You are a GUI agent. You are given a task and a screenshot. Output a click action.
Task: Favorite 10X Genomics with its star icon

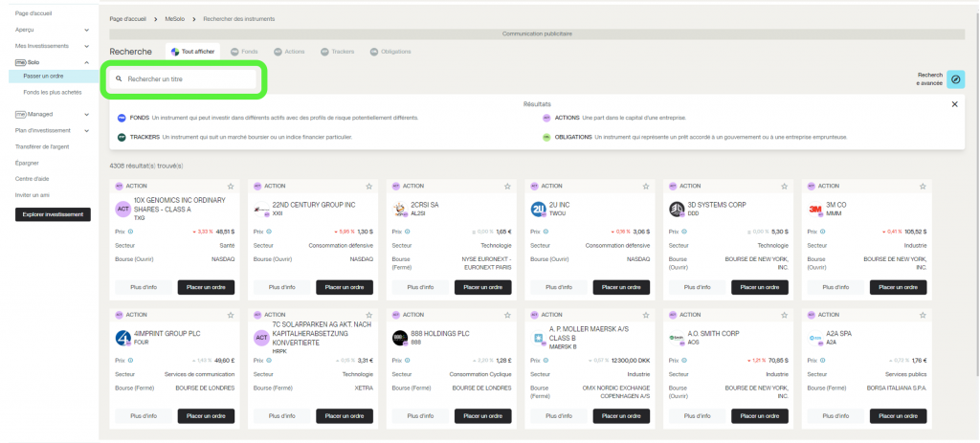pos(231,187)
